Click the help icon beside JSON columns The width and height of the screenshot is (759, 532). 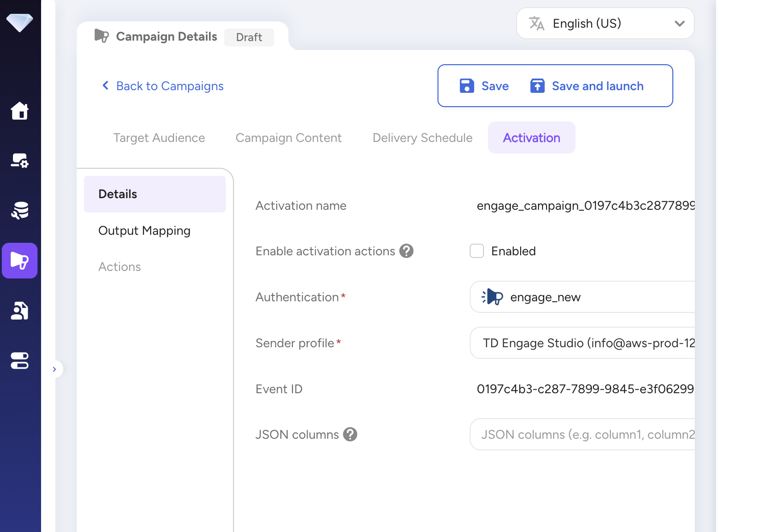pos(350,434)
